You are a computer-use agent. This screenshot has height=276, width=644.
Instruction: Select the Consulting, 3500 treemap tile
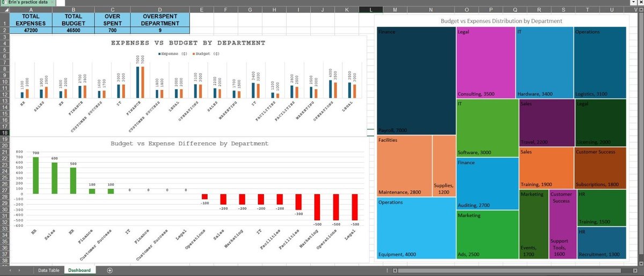click(486, 62)
